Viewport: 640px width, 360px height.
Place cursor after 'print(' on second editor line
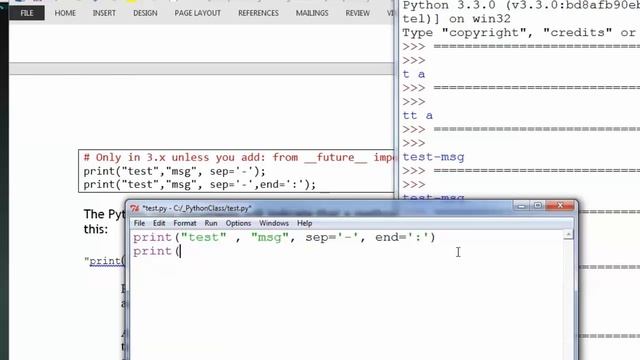point(180,251)
